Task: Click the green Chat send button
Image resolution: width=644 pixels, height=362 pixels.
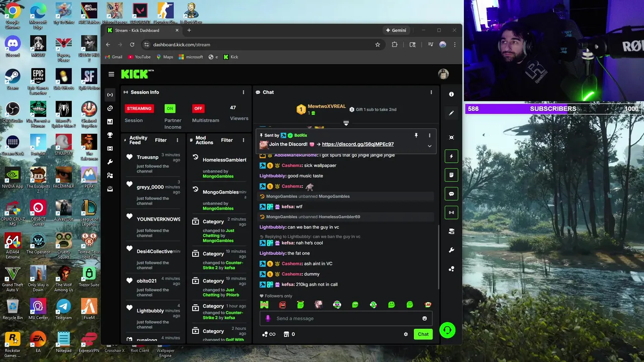Action: click(423, 334)
